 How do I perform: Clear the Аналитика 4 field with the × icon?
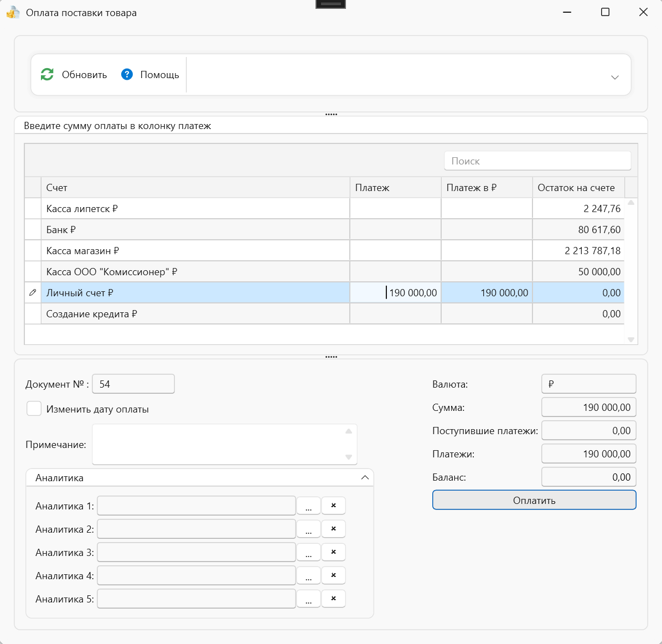coord(333,575)
